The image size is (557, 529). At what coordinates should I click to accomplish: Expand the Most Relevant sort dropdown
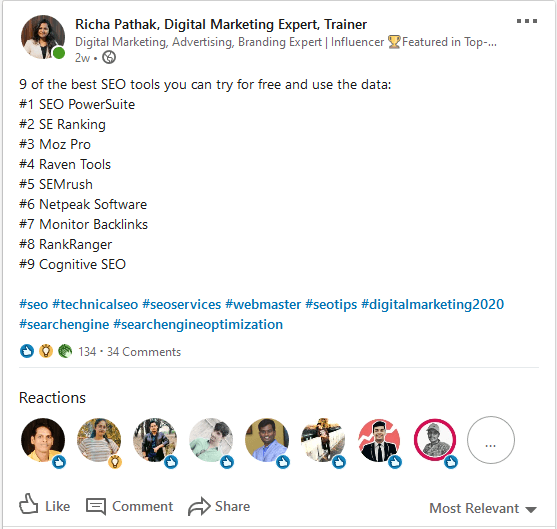click(483, 508)
